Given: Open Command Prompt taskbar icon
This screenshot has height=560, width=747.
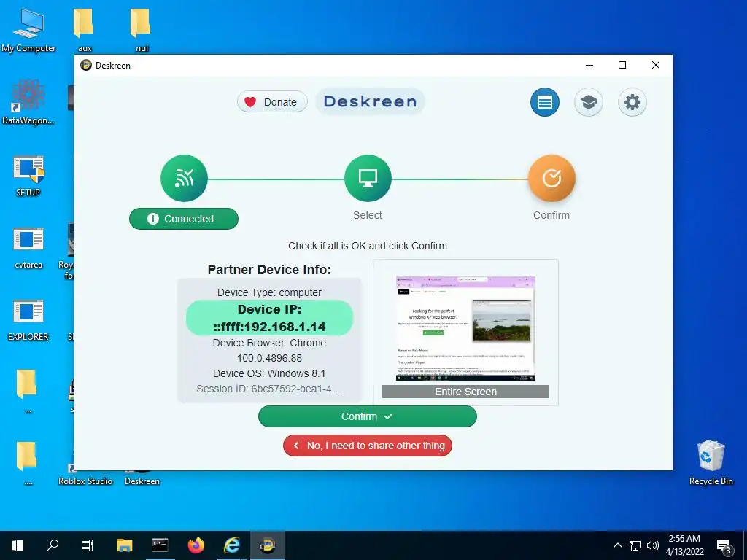Looking at the screenshot, I should tap(160, 545).
